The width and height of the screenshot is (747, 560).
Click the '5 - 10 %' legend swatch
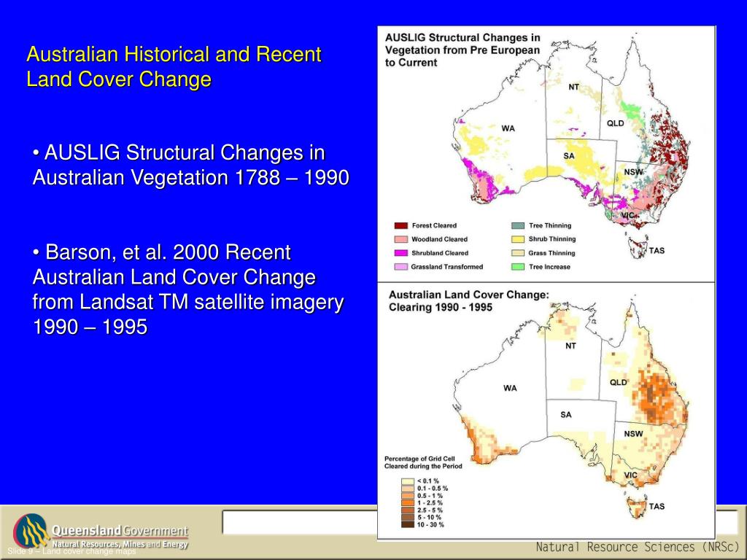pos(408,518)
